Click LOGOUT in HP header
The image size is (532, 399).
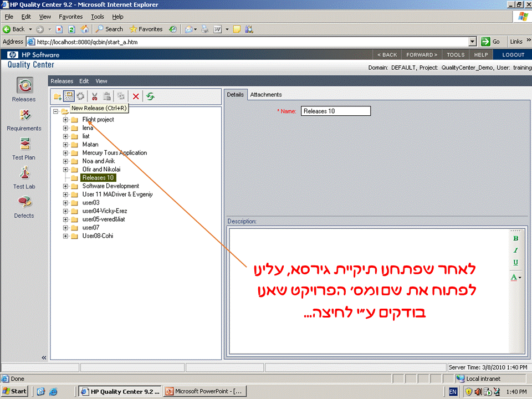[x=513, y=55]
